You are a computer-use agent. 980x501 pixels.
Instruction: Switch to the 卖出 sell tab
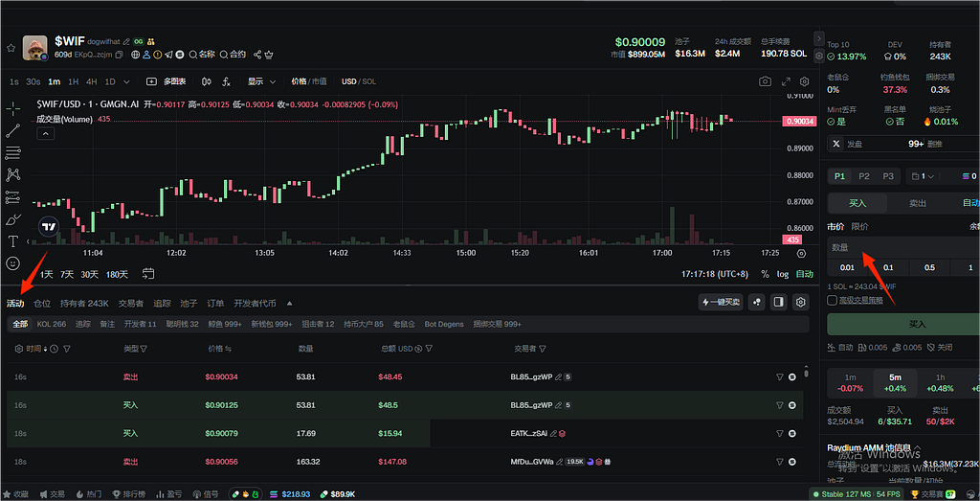pyautogui.click(x=916, y=203)
